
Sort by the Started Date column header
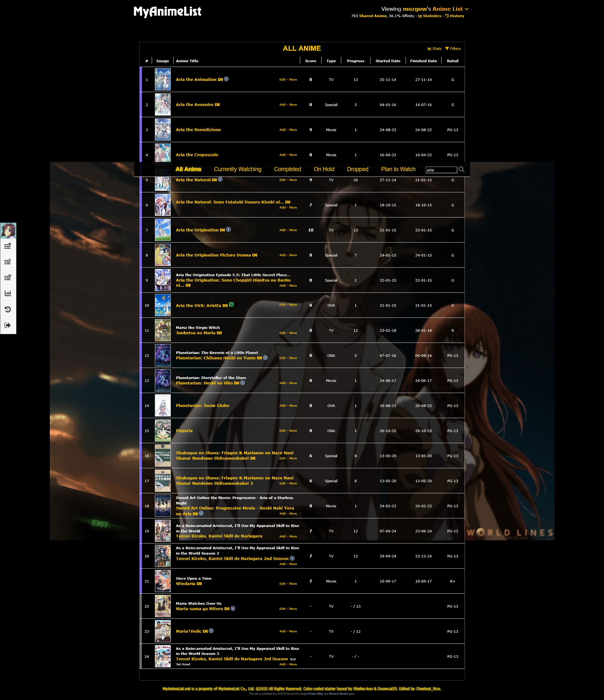[x=388, y=61]
